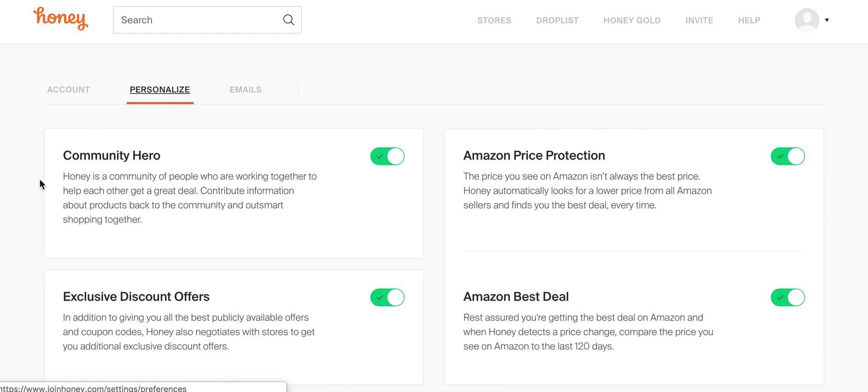The width and height of the screenshot is (868, 392).
Task: Open the Invite nav link
Action: 699,20
